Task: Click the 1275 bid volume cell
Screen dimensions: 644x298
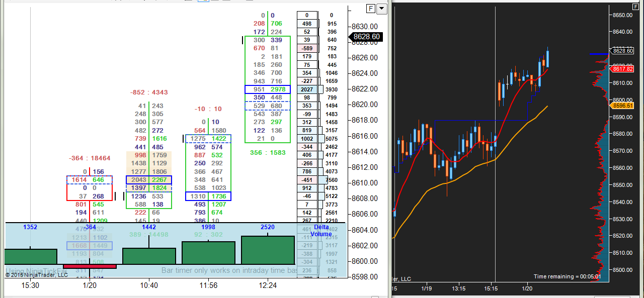Action: coord(198,139)
